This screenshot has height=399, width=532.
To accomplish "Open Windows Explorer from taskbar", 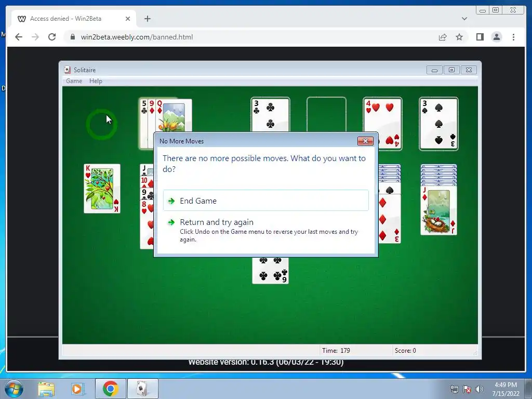I will pos(46,389).
